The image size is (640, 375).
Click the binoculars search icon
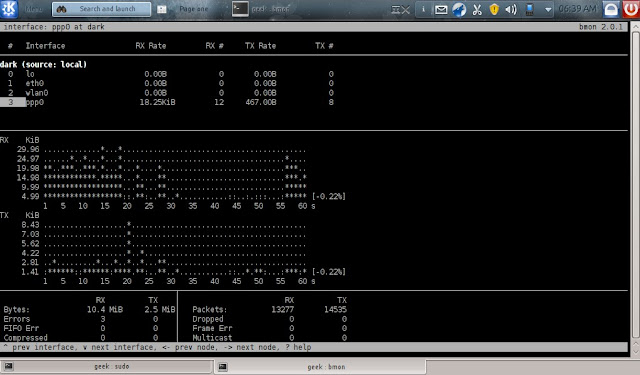62,9
